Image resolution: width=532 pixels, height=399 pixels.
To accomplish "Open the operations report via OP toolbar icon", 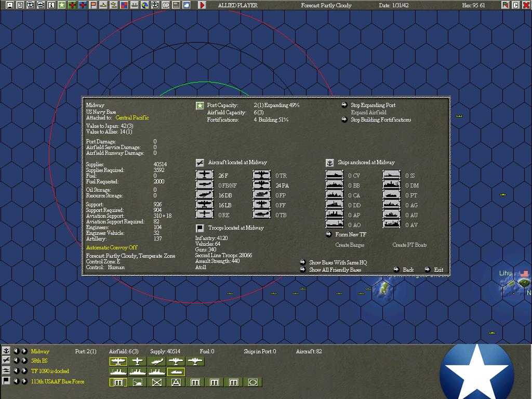I will [165, 5].
